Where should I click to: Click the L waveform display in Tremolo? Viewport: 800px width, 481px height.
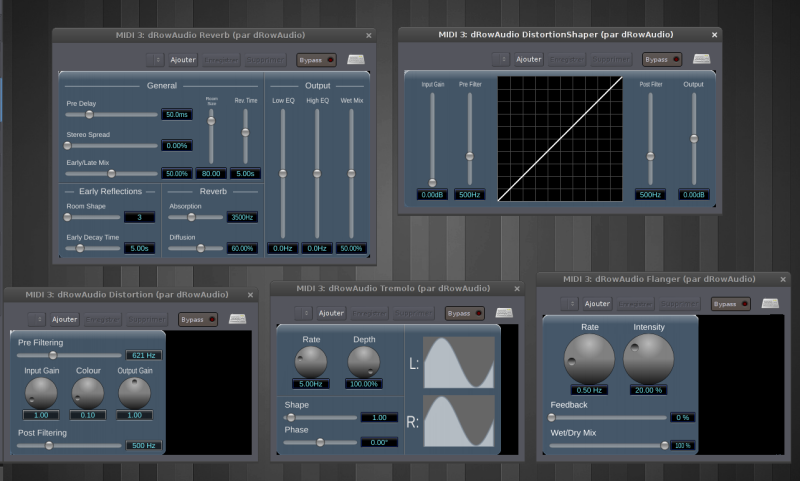click(x=459, y=363)
